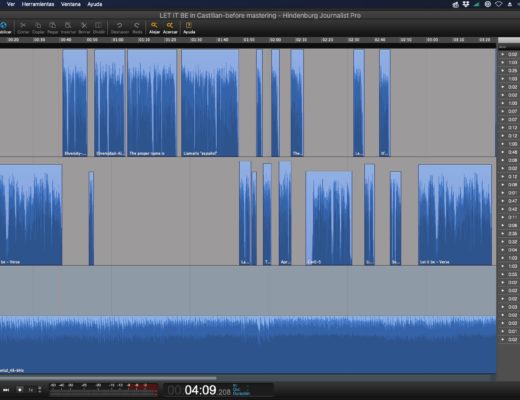Click the 01:00 mark on the timeline ruler
This screenshot has width=520, height=400.
click(118, 40)
